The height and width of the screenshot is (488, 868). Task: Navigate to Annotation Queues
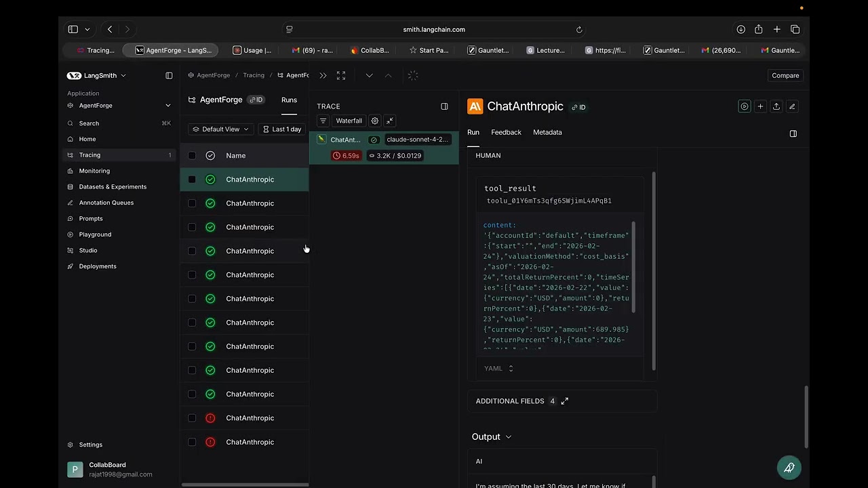point(106,203)
